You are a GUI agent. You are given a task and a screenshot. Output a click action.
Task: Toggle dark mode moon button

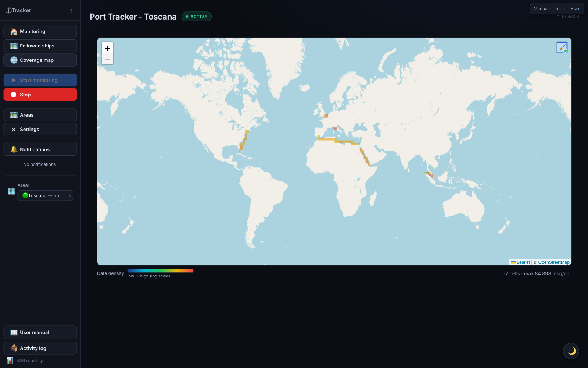[571, 351]
